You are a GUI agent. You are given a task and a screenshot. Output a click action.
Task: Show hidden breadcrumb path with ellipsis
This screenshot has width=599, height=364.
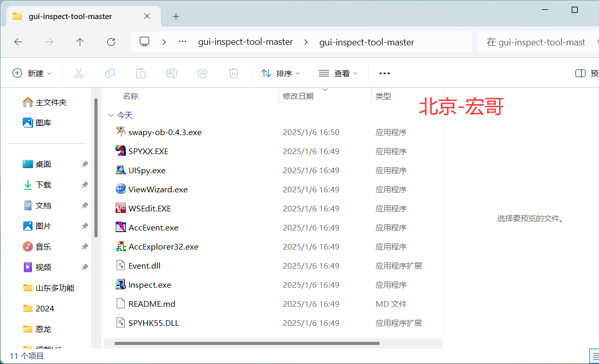183,42
